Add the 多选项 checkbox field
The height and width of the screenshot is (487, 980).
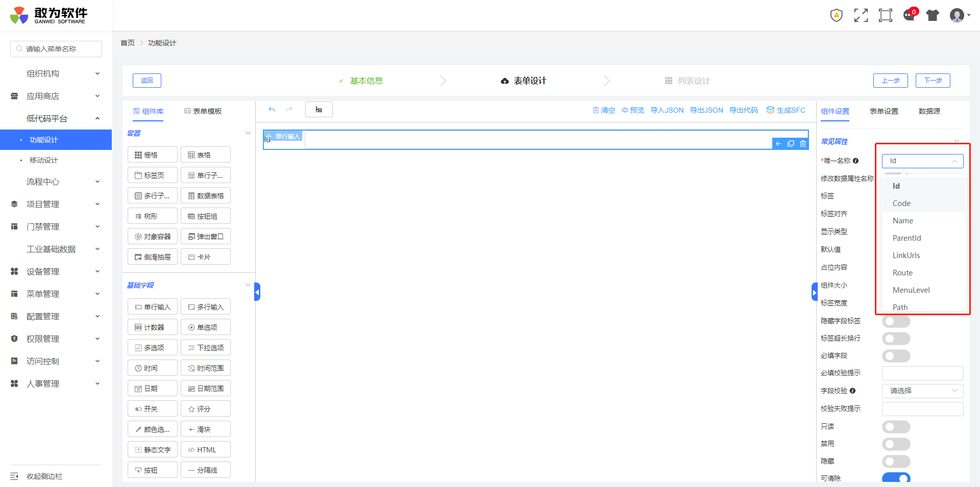[x=153, y=347]
